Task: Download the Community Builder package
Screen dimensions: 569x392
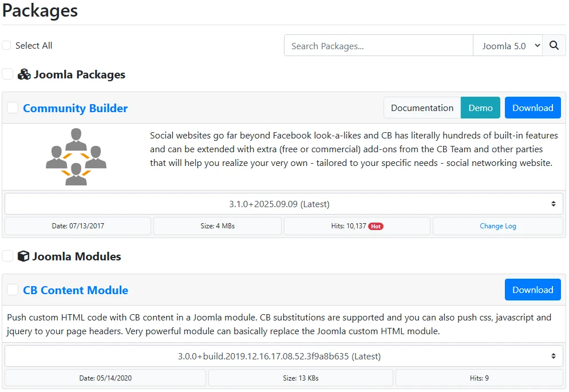Action: (532, 108)
